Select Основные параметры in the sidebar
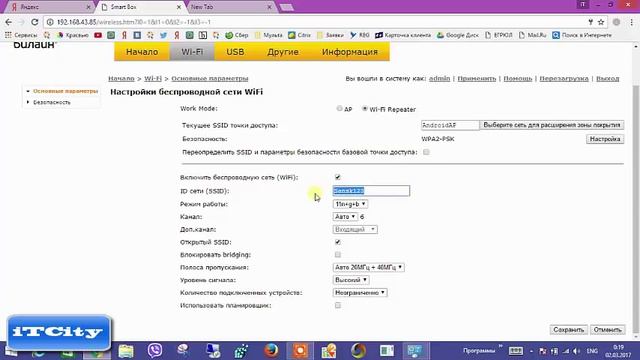This screenshot has height=360, width=640. point(66,91)
